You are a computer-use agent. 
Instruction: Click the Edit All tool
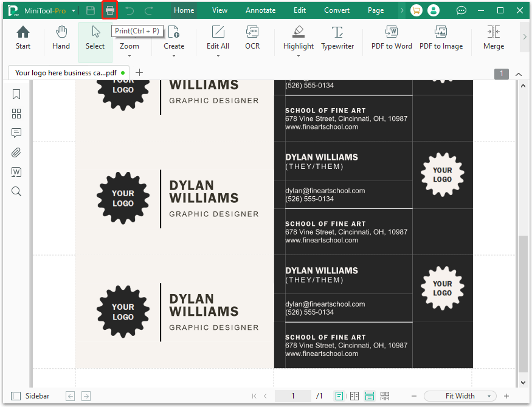click(x=218, y=38)
